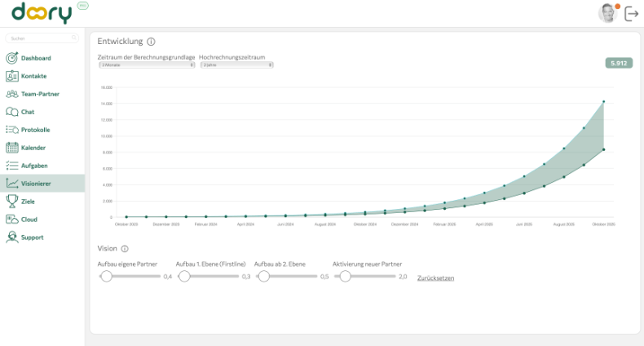Image resolution: width=644 pixels, height=346 pixels.
Task: Expand the Hochrechnungszeitraum dropdown
Action: click(236, 64)
